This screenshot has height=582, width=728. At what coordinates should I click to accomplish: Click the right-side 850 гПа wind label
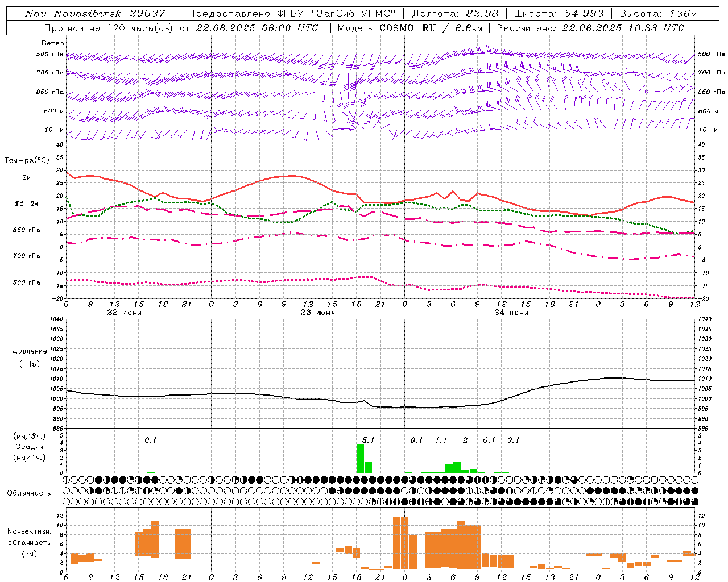click(x=712, y=92)
